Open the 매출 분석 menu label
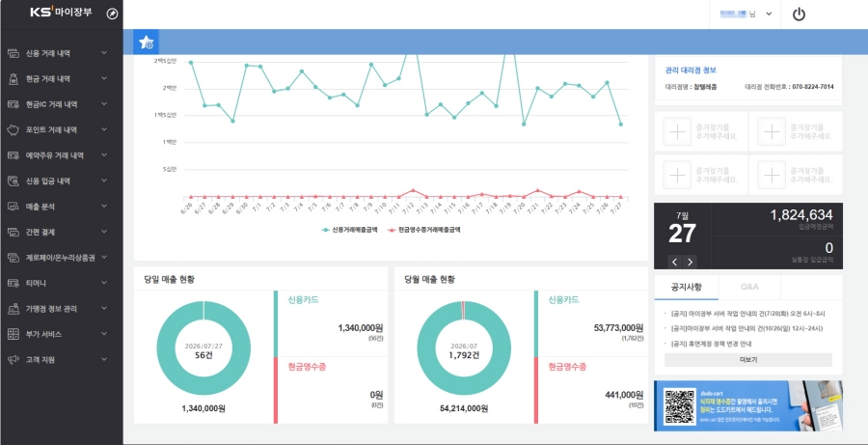This screenshot has width=868, height=445. point(40,207)
